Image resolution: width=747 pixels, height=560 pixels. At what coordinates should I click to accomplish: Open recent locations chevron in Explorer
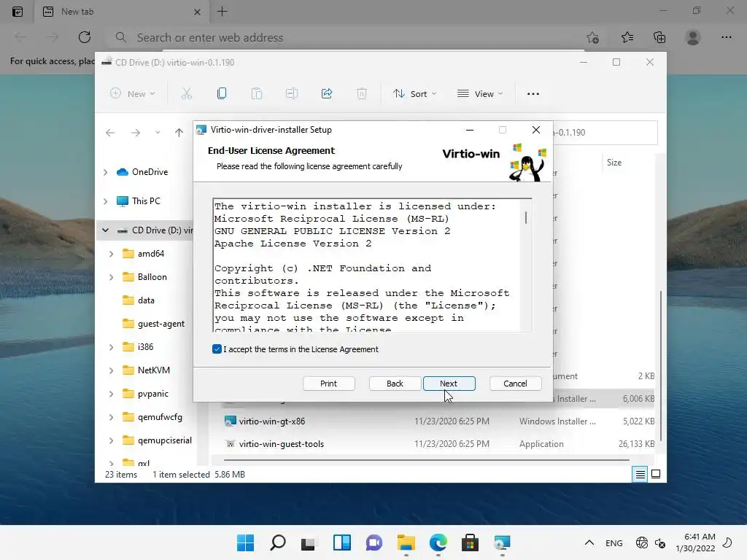(158, 133)
